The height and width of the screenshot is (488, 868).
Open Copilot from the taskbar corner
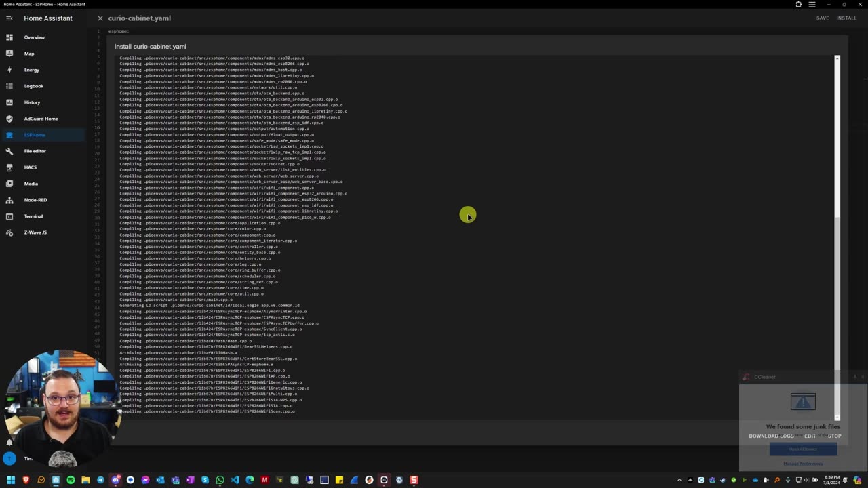pos(857,480)
